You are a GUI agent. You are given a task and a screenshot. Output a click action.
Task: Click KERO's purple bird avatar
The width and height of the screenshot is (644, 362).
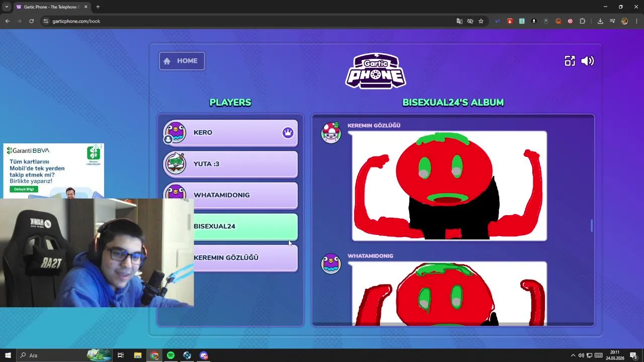coord(175,133)
